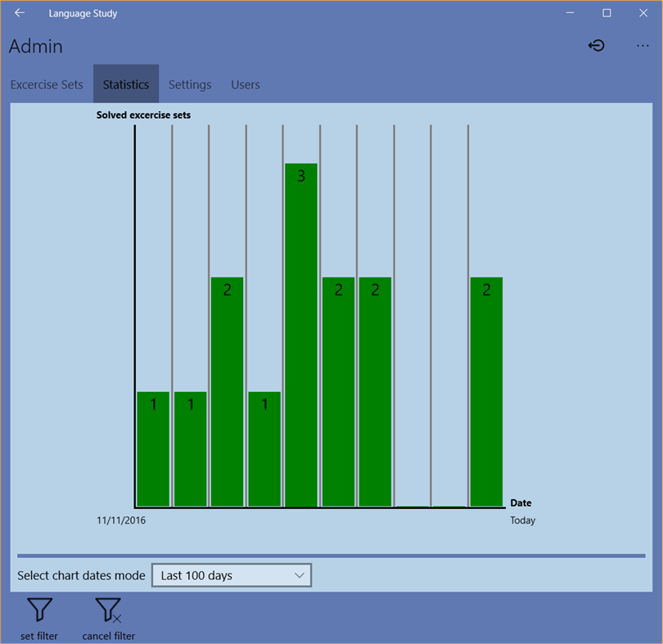Click the Admin heading text
The image size is (663, 644).
coord(35,47)
